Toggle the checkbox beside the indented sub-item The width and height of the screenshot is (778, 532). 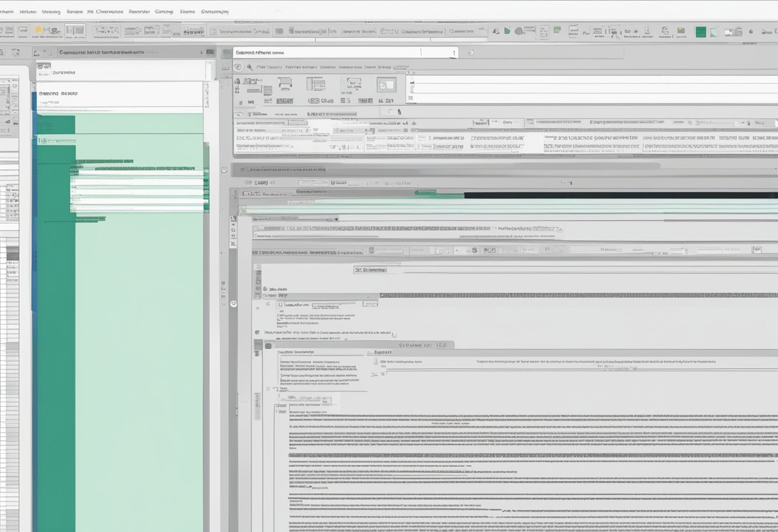pyautogui.click(x=280, y=304)
